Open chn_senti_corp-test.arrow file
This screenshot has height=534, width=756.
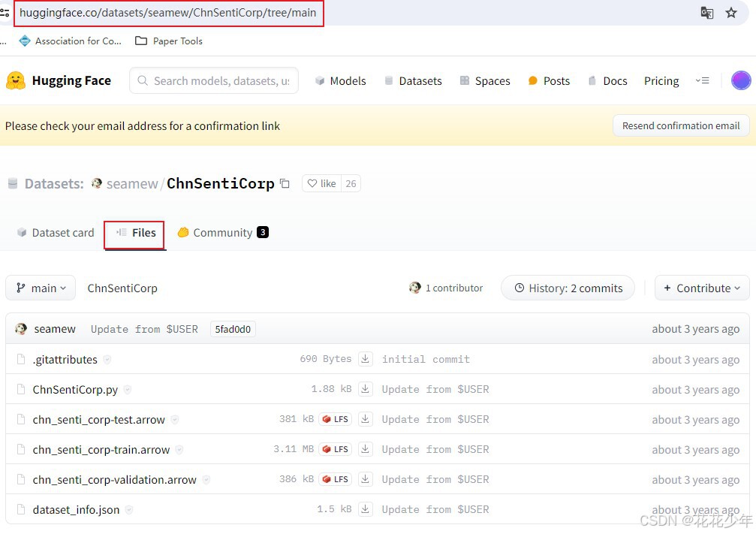click(x=99, y=420)
